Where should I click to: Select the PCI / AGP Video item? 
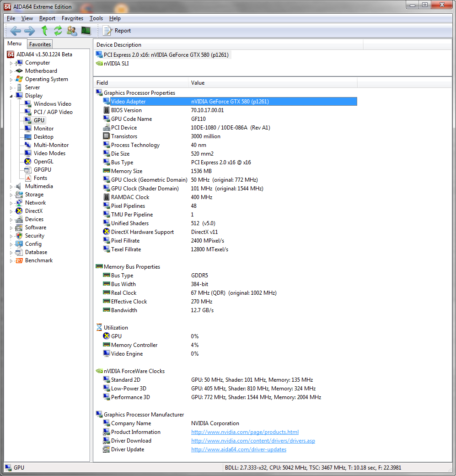tap(53, 112)
